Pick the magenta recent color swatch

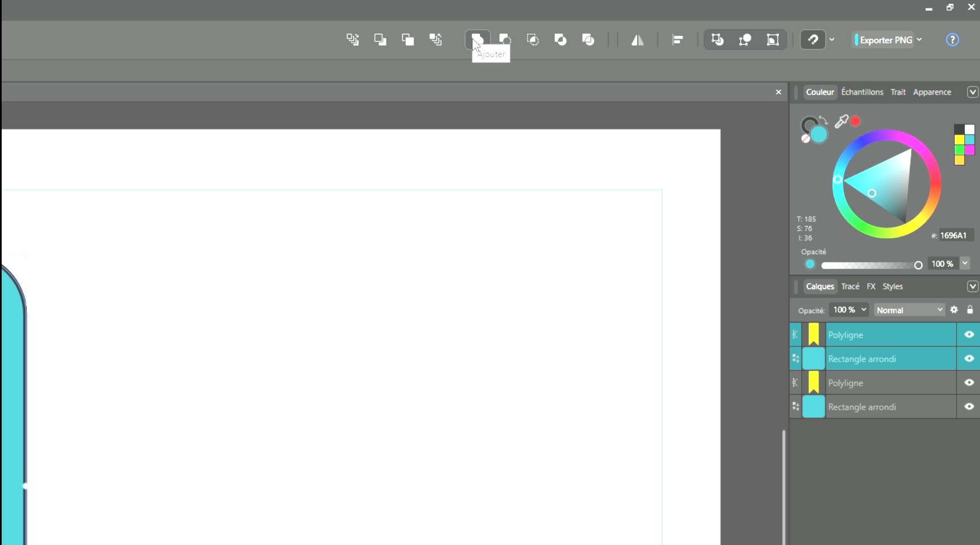[x=969, y=150]
